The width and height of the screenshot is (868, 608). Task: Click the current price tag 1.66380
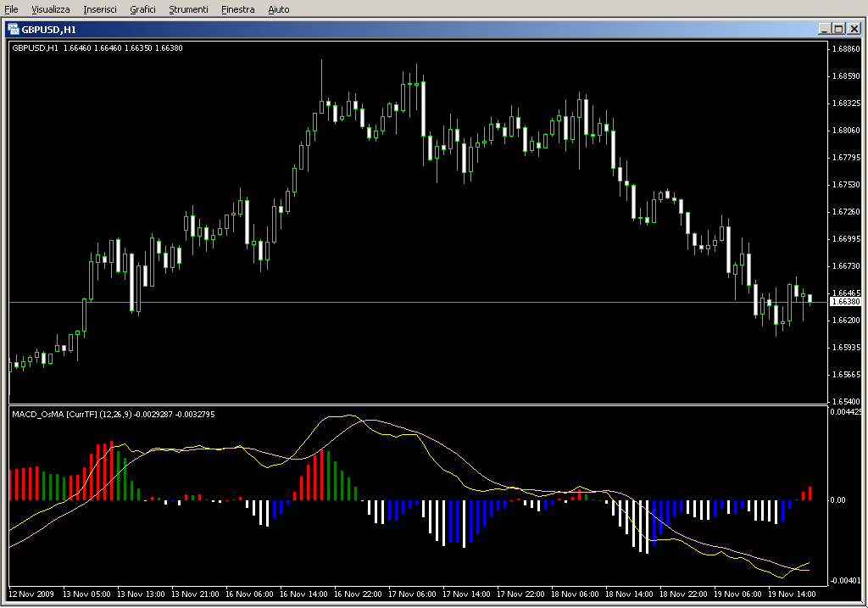pos(846,302)
